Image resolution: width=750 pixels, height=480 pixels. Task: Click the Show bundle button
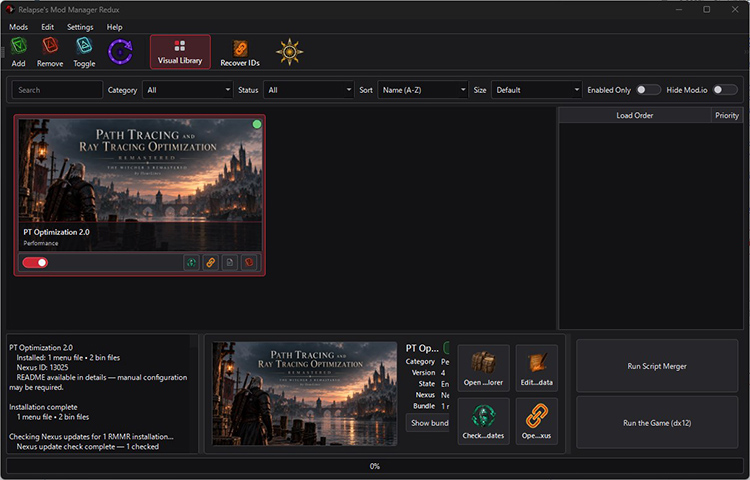point(428,423)
